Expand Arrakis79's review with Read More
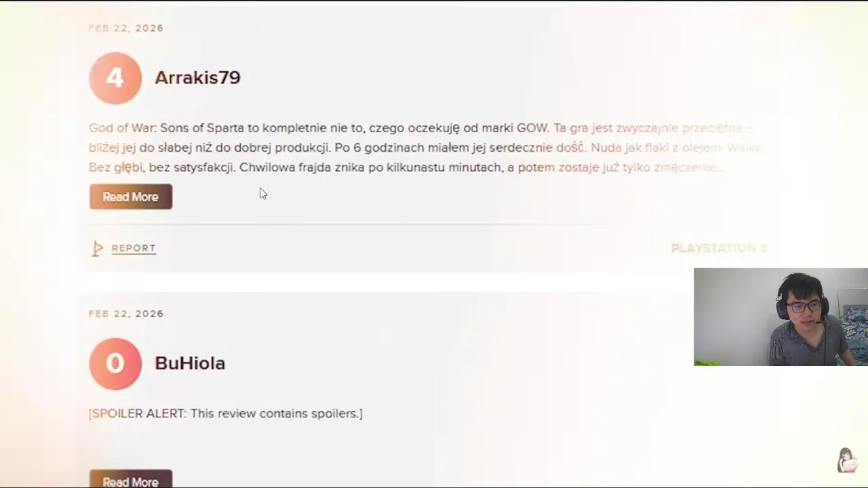 point(130,197)
